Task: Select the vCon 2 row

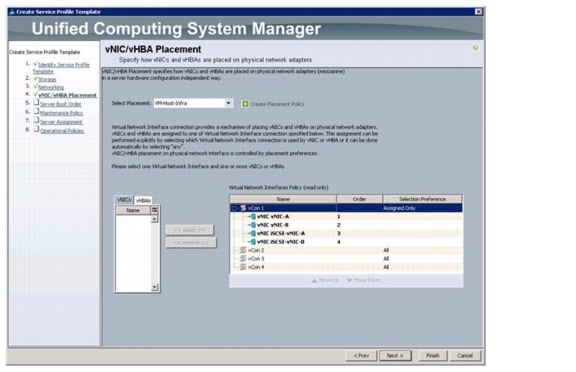Action: click(346, 250)
